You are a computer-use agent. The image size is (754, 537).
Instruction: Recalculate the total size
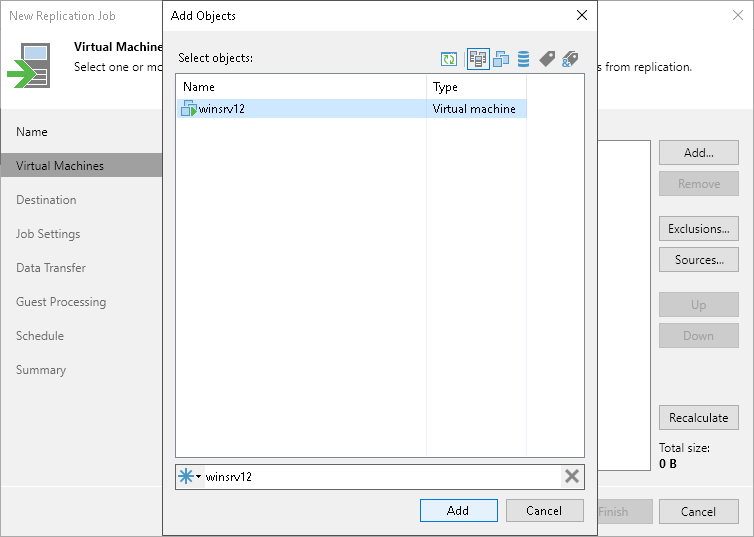point(698,417)
